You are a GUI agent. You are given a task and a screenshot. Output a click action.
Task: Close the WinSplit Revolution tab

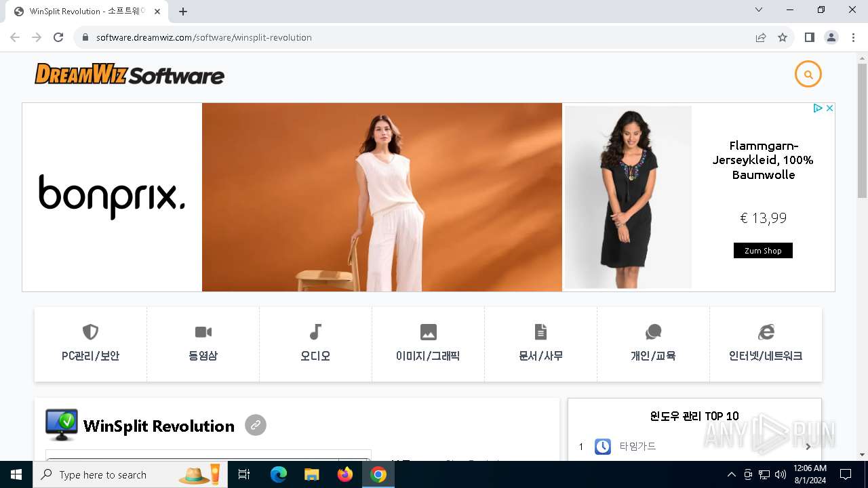[x=157, y=12]
